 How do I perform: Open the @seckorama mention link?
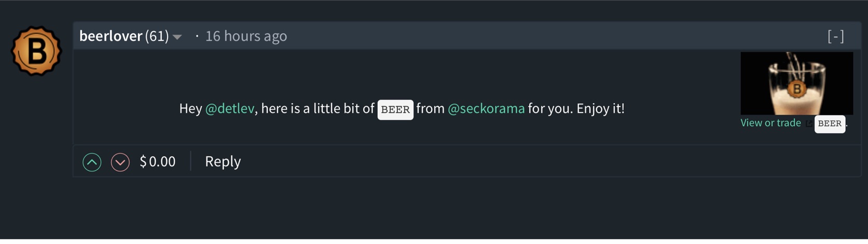pos(486,109)
